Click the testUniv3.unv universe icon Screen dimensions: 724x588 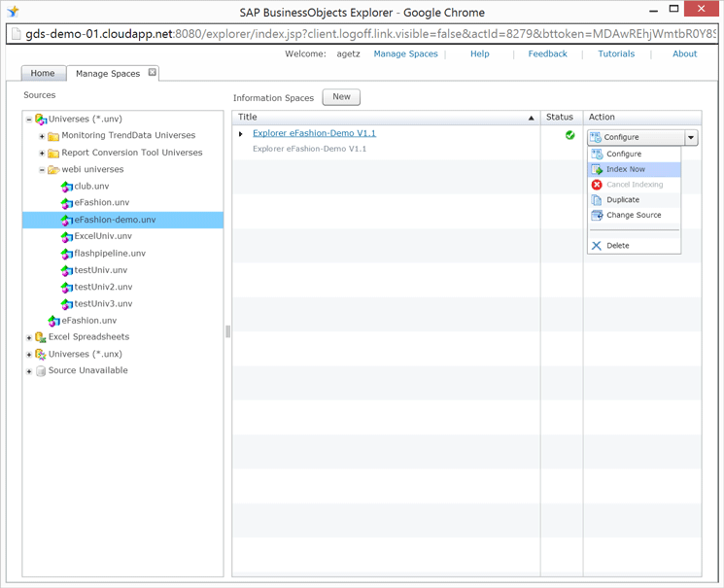pos(67,303)
